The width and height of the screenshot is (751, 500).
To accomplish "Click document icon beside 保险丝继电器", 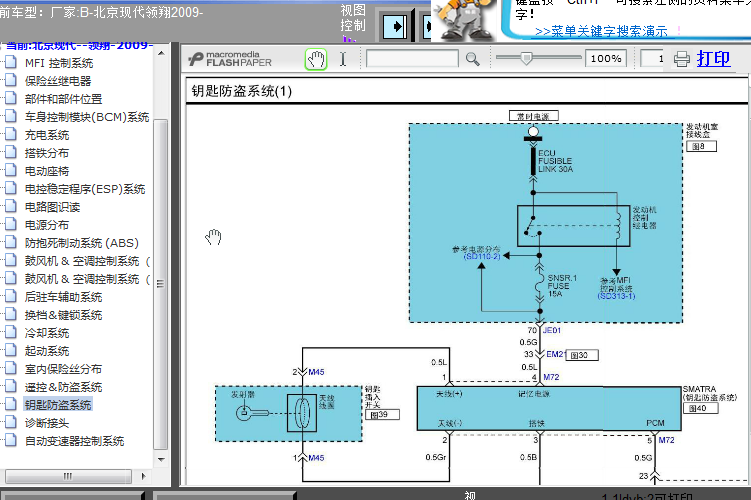I will coord(11,80).
